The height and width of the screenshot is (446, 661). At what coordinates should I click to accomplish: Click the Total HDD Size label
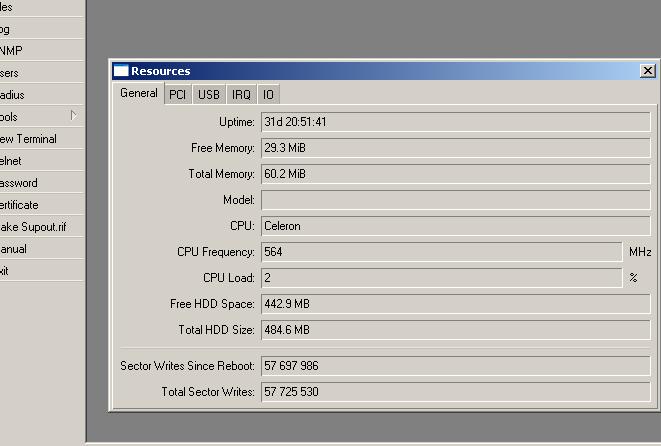coord(217,330)
